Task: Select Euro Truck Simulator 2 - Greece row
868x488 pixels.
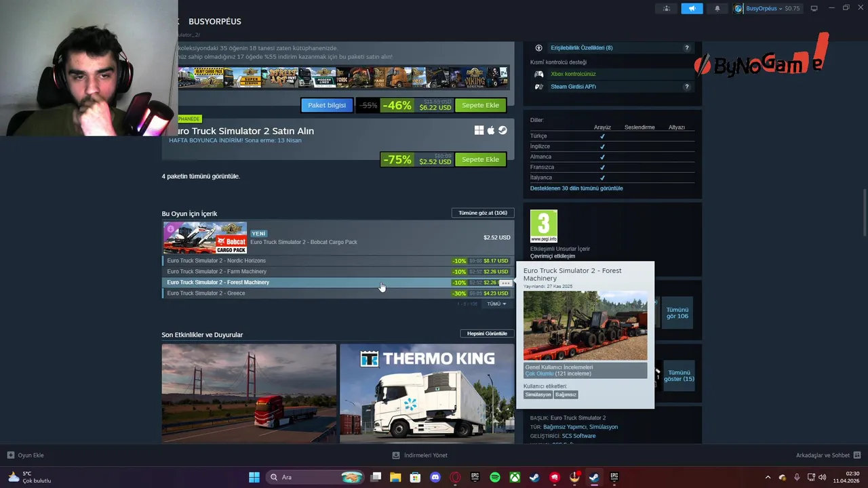Action: [x=338, y=293]
